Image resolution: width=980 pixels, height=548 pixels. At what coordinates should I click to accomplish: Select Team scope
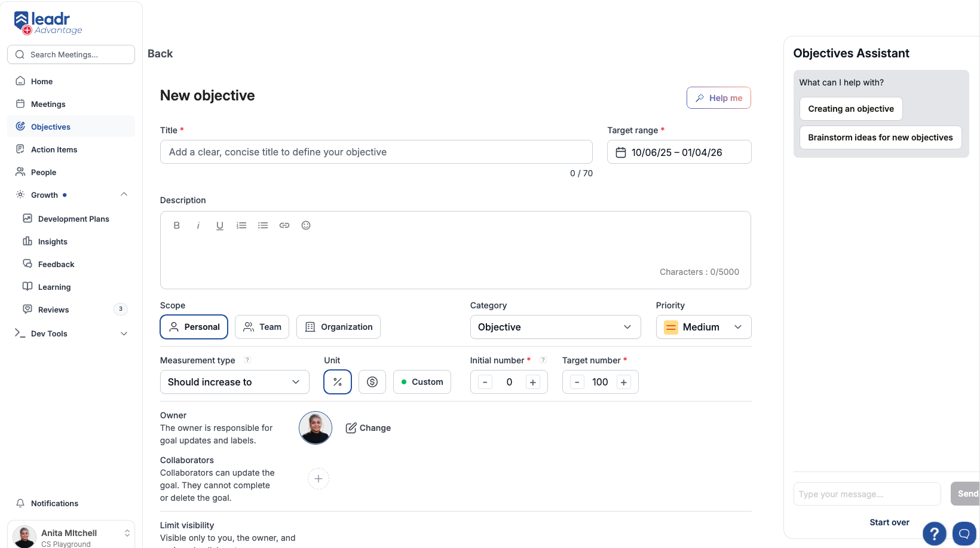pyautogui.click(x=262, y=327)
